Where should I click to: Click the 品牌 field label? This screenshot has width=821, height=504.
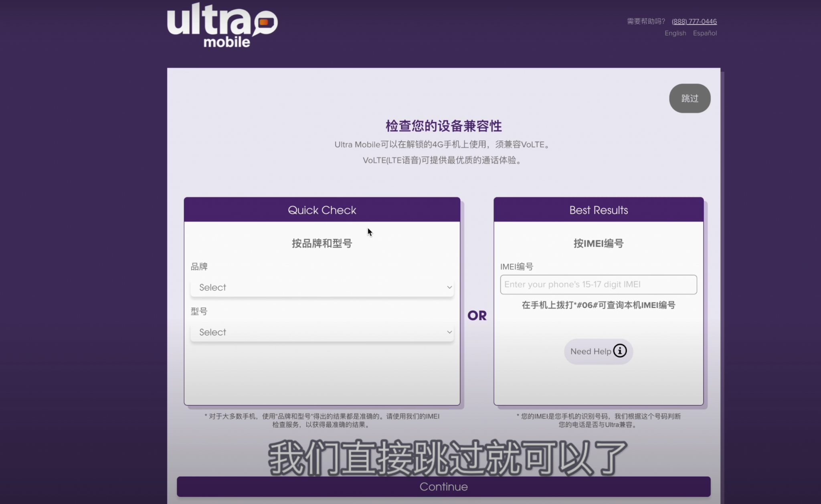[199, 267]
